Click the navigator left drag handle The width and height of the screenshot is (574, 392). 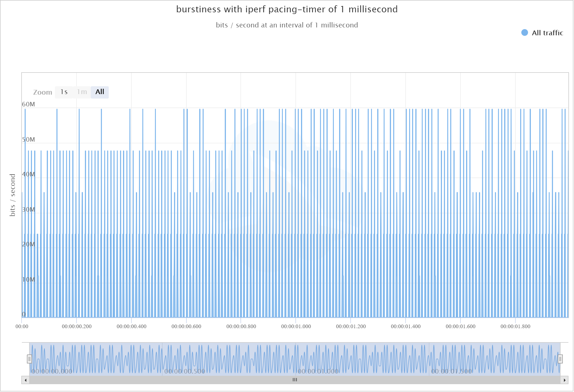pyautogui.click(x=29, y=359)
